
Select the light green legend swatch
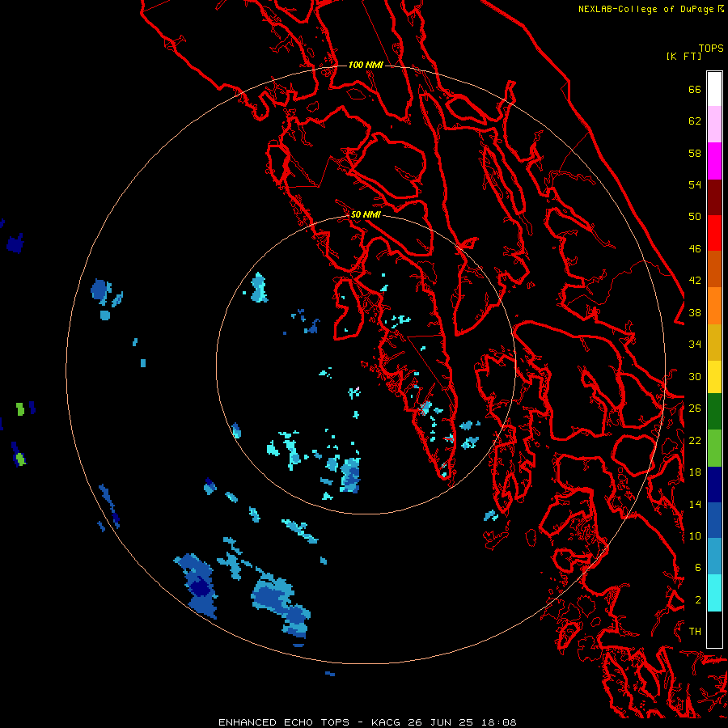[714, 448]
